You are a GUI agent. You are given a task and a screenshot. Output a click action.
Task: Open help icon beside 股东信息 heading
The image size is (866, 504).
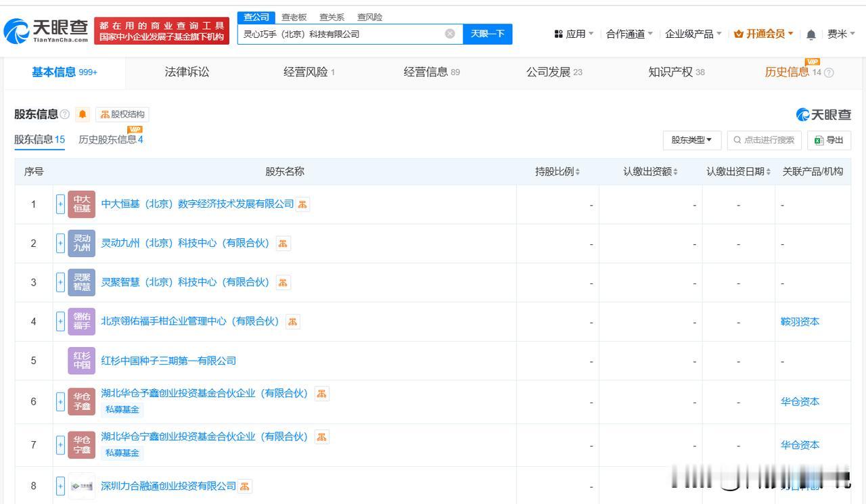tap(65, 114)
